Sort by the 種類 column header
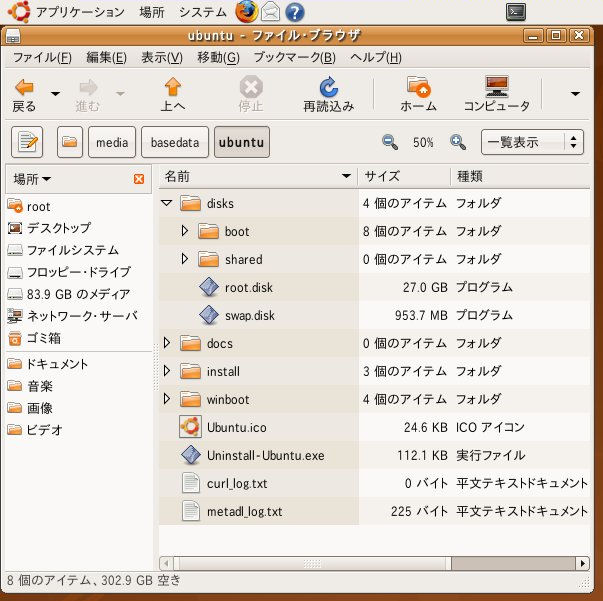Viewport: 603px width, 601px height. pyautogui.click(x=520, y=176)
